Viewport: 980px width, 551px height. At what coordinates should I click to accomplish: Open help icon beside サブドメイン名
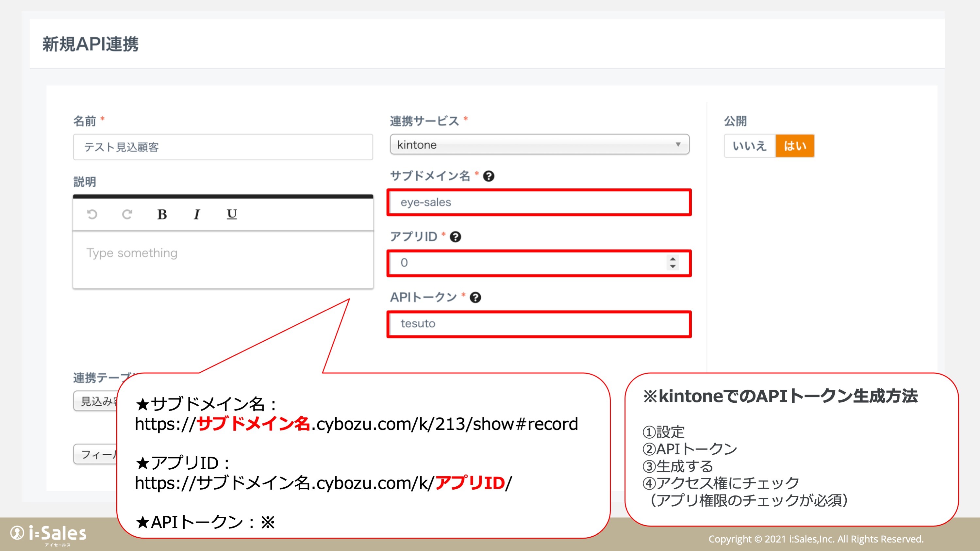pyautogui.click(x=489, y=176)
